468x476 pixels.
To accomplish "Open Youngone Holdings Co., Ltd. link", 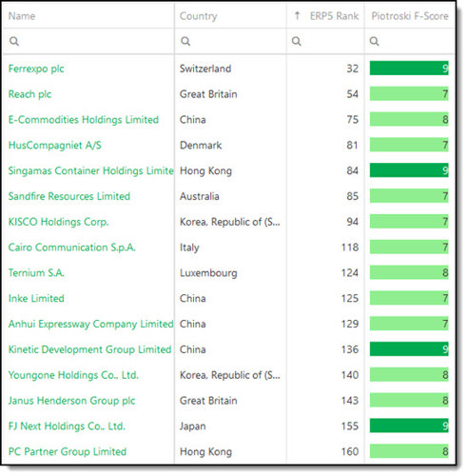I will coord(73,375).
